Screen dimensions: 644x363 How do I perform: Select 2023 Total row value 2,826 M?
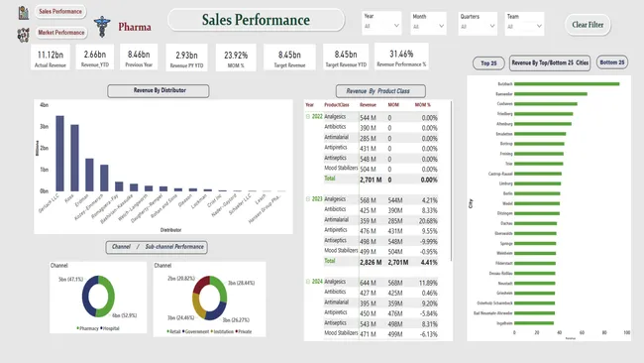371,262
